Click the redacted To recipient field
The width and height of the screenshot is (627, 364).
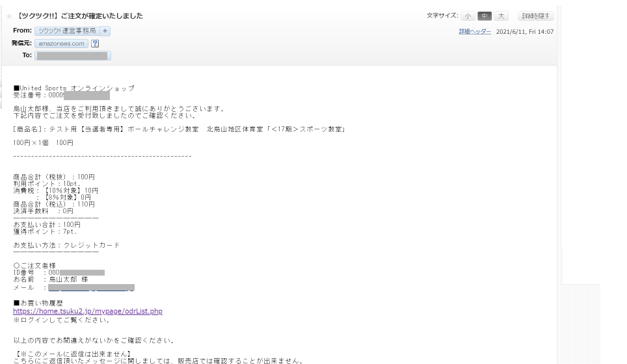72,56
